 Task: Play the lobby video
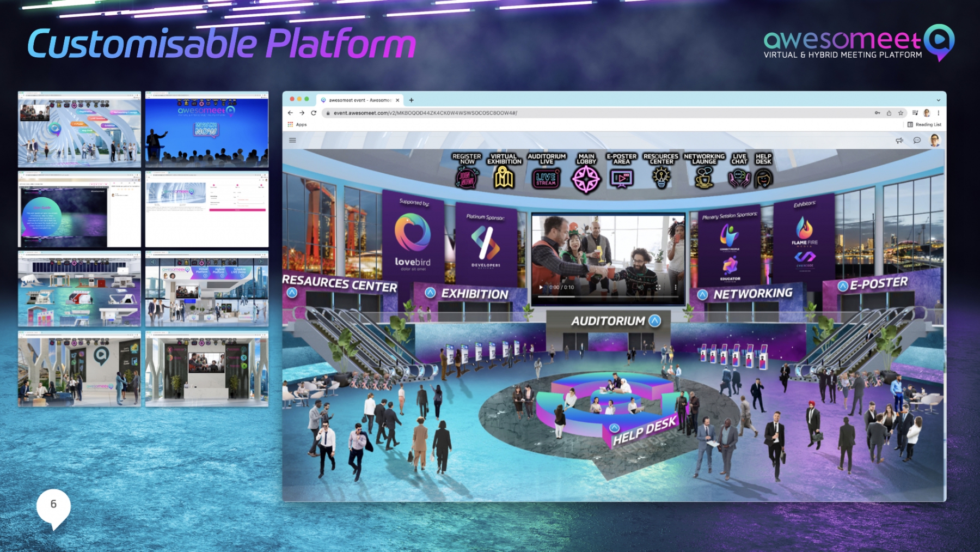(541, 287)
